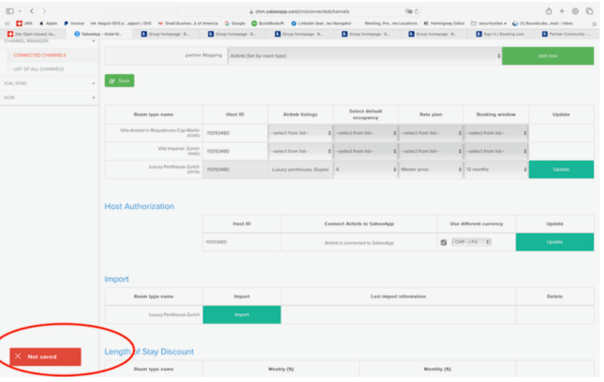Screen dimensions: 604x382
Task: Click the green Import button
Action: pos(242,315)
